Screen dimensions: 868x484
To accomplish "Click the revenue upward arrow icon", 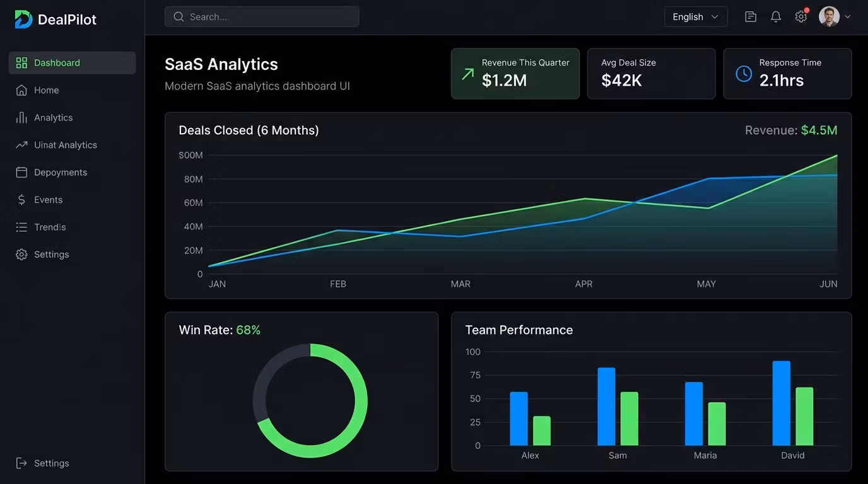I will 467,74.
